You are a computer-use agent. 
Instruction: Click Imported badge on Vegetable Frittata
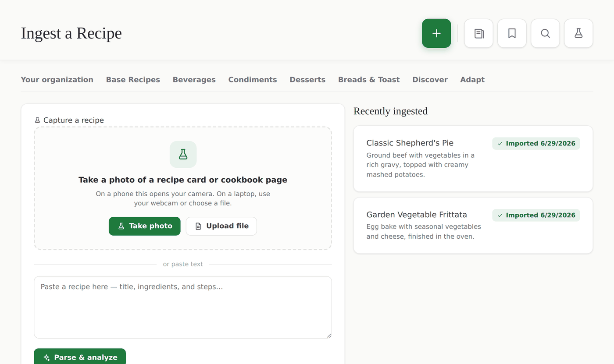click(536, 216)
